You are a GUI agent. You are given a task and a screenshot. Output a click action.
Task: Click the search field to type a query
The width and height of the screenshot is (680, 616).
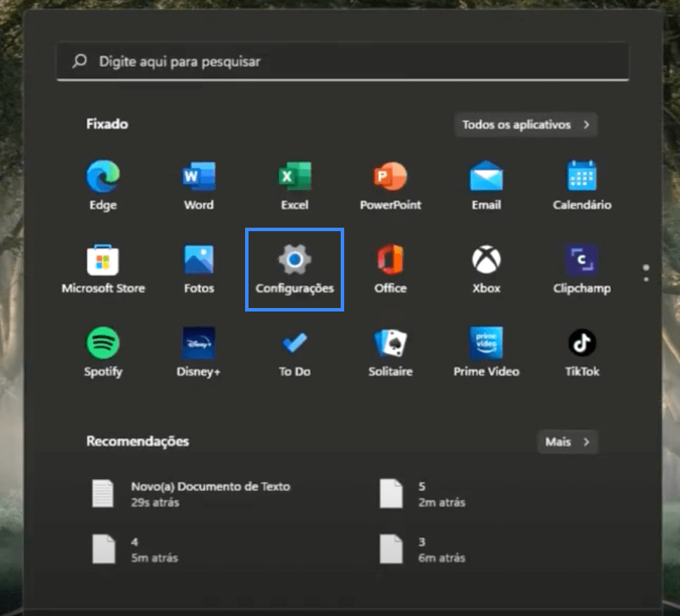[x=342, y=61]
